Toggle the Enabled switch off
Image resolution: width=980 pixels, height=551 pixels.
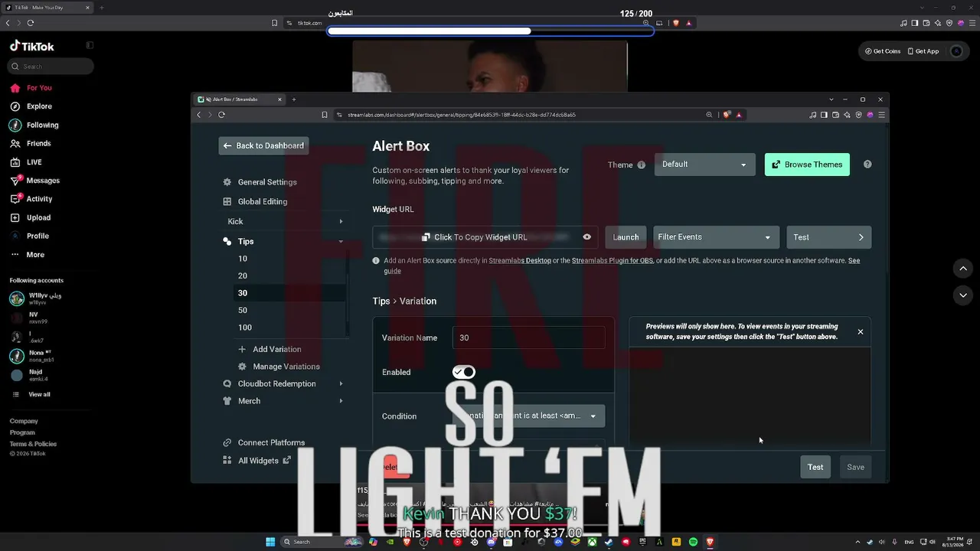click(x=464, y=372)
